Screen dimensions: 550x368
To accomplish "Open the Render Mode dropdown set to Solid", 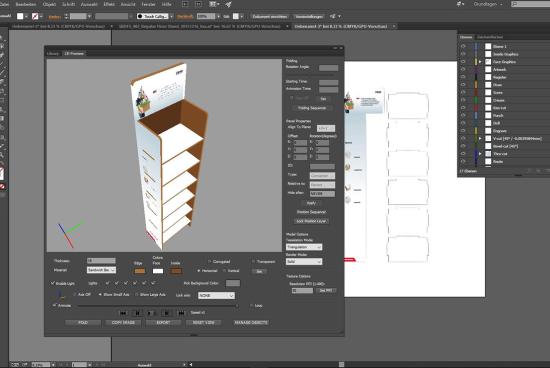I will tap(304, 261).
